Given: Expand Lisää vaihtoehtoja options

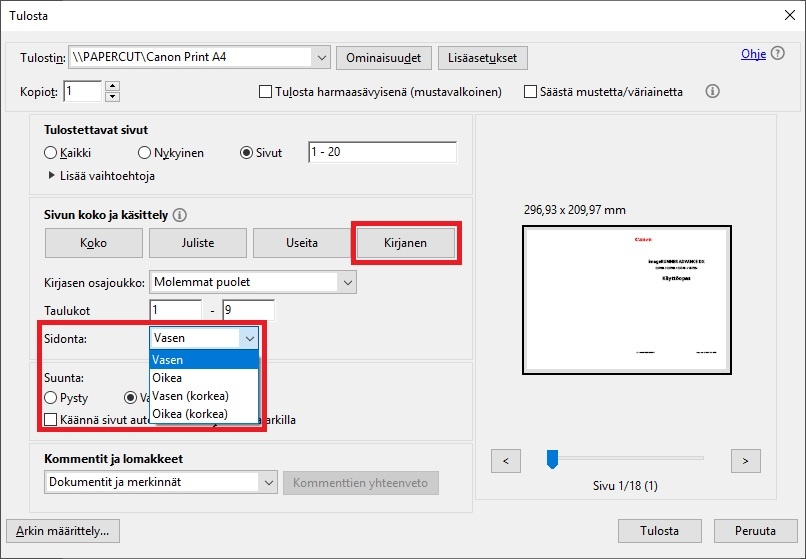Looking at the screenshot, I should (102, 176).
